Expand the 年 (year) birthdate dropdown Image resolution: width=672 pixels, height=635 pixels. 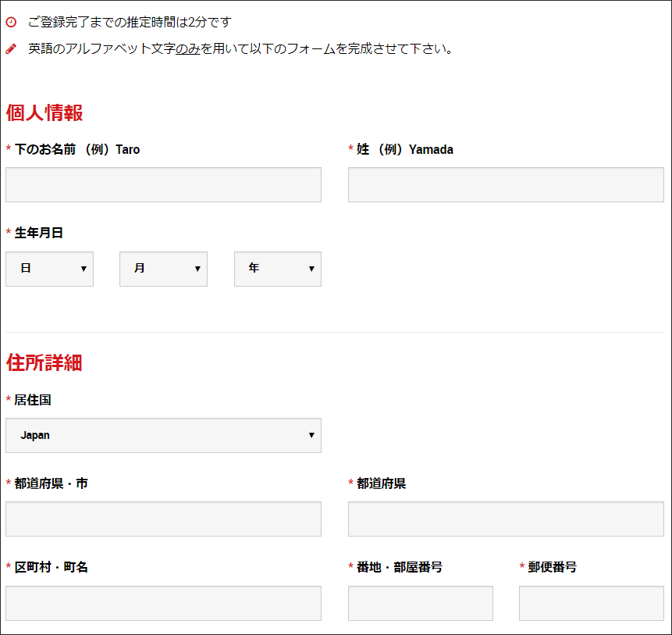coord(277,269)
